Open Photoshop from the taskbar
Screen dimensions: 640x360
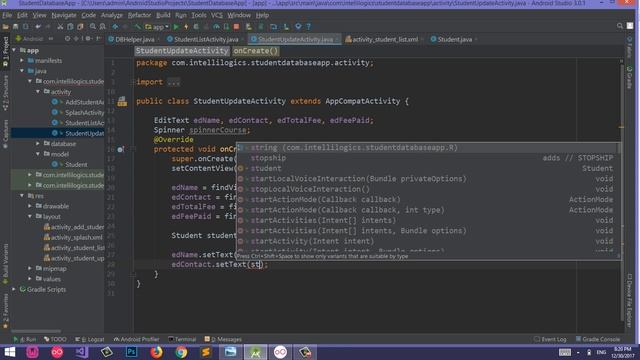pos(131,352)
